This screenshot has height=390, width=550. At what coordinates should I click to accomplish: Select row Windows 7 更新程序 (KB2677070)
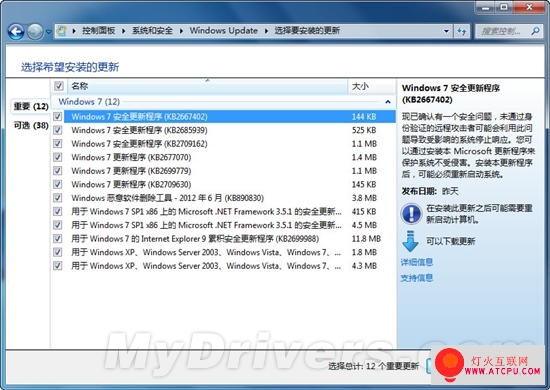click(x=230, y=157)
